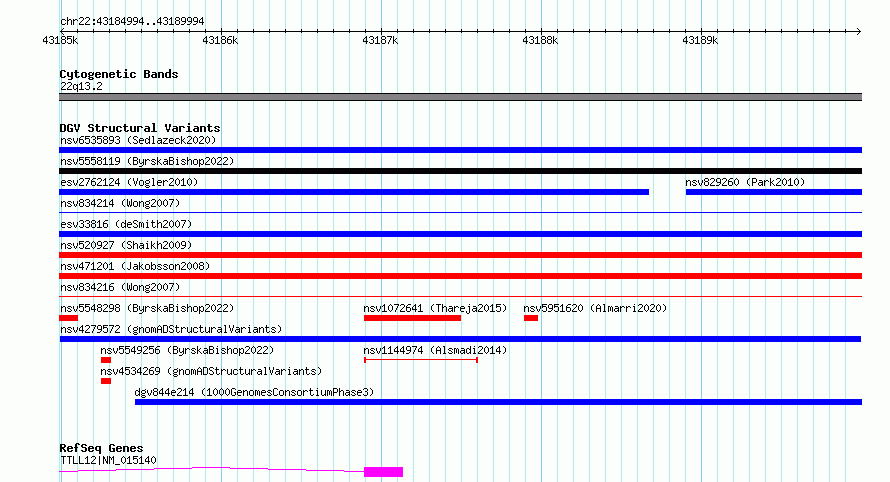
Task: Click the thin red nsv834216 variant line
Action: (460, 296)
